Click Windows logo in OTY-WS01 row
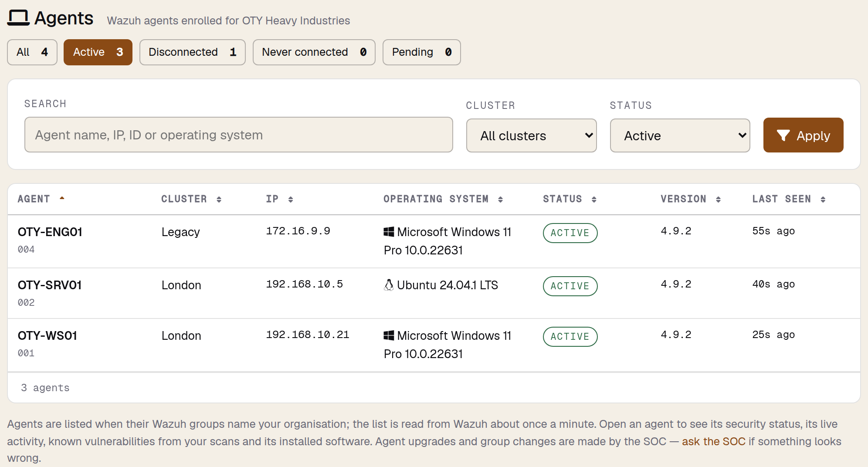 pos(389,335)
